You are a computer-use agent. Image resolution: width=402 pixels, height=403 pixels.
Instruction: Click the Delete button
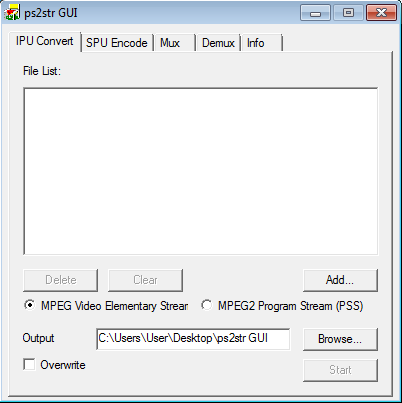(61, 280)
